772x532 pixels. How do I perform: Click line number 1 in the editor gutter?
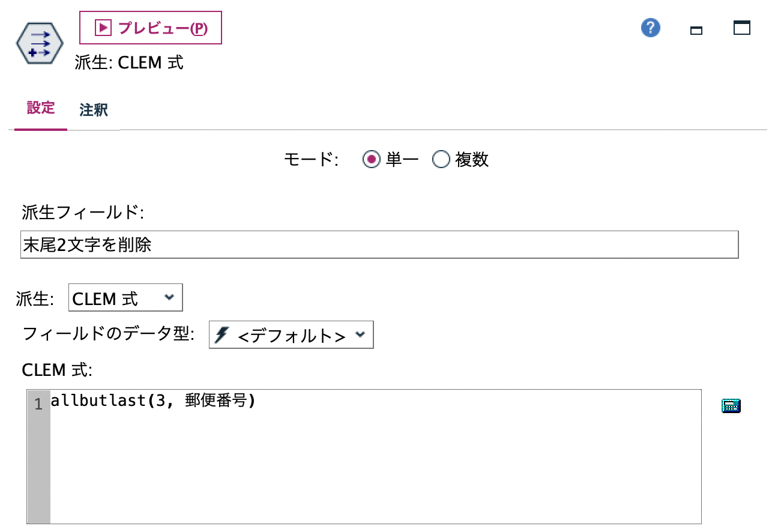pos(38,405)
